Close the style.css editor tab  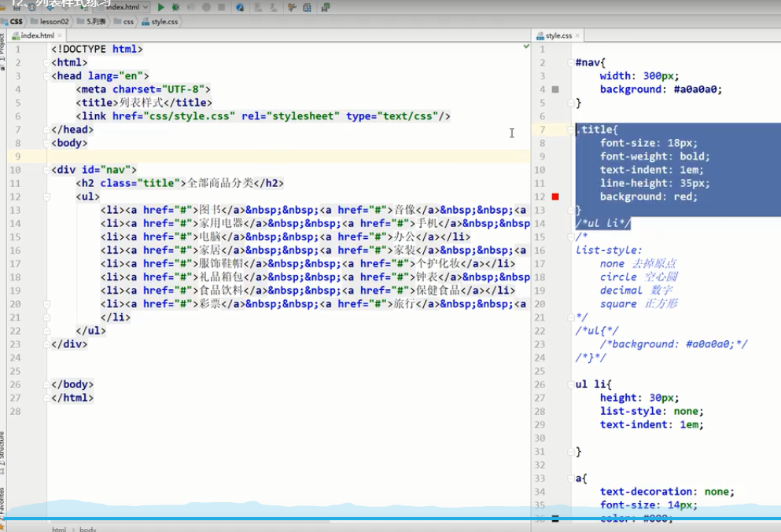click(578, 36)
